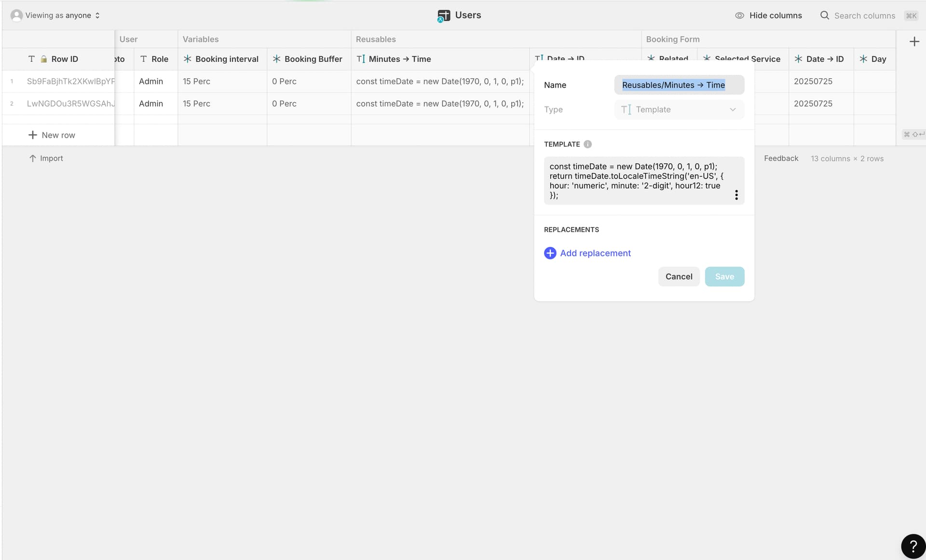
Task: Click row ID cell LwNGDOu3R5WGSAhJ
Action: [x=70, y=103]
